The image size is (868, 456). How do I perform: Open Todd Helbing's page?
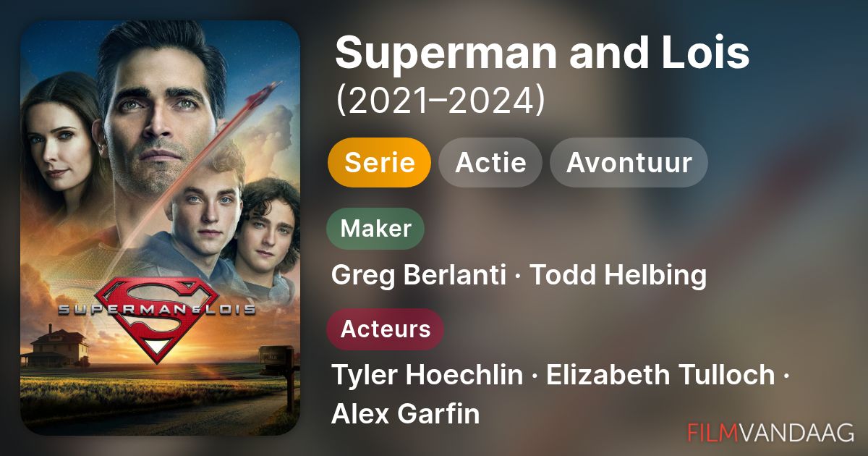[618, 275]
